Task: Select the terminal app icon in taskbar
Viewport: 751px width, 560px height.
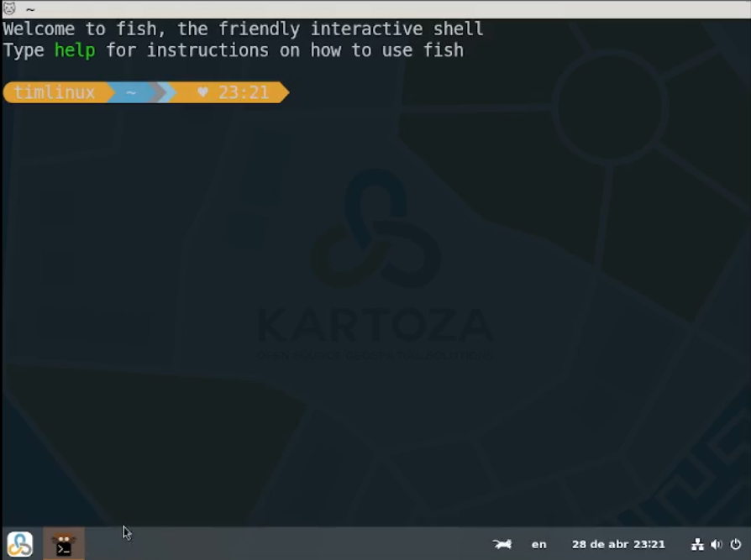Action: tap(64, 544)
